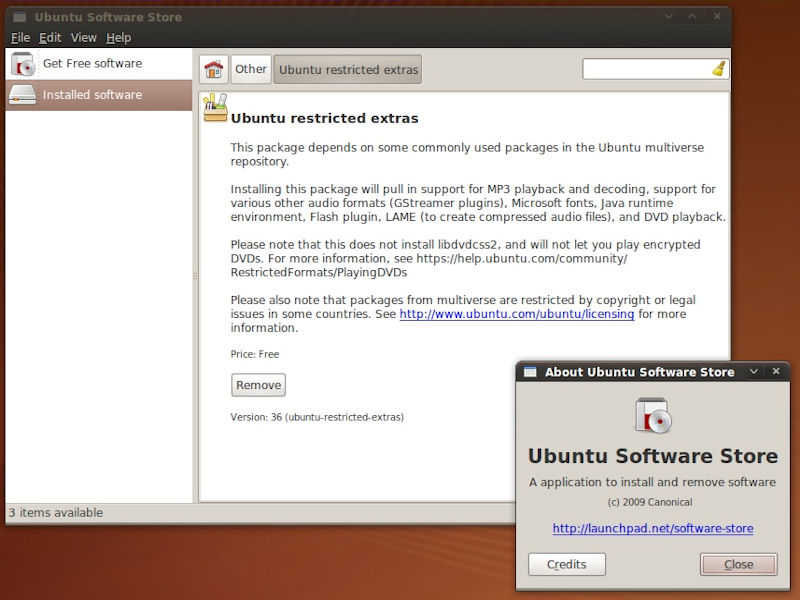
Task: Open the ubuntu.com licensing link
Action: 516,314
